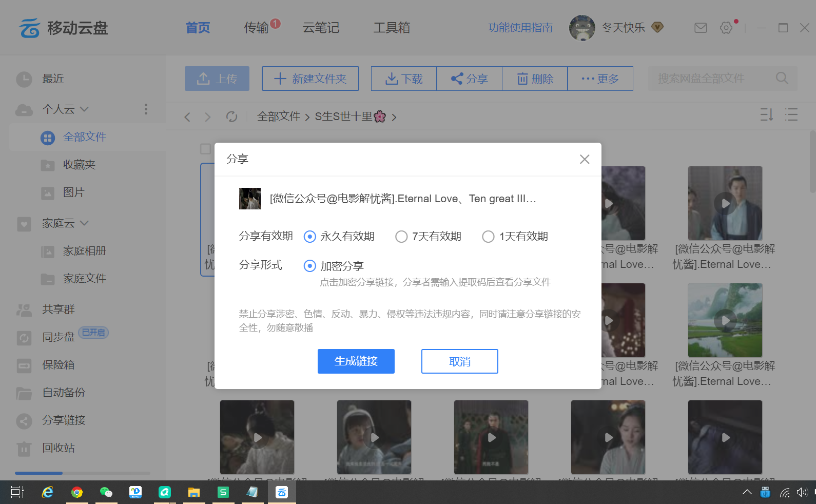816x504 pixels.
Task: Click 取消 button
Action: [460, 361]
